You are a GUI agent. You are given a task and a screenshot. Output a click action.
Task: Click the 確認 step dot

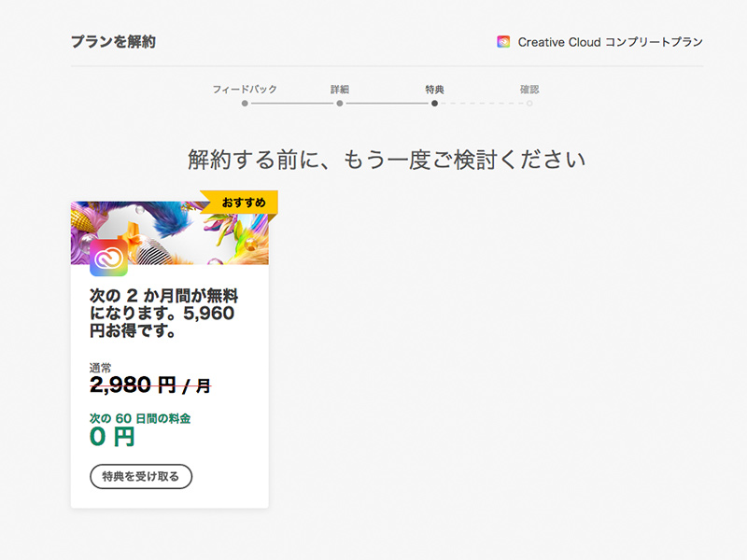(530, 103)
